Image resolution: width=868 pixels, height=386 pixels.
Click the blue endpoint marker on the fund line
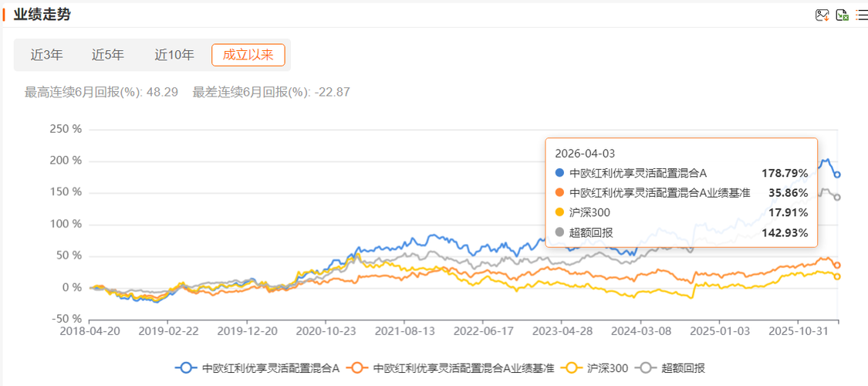coord(838,174)
